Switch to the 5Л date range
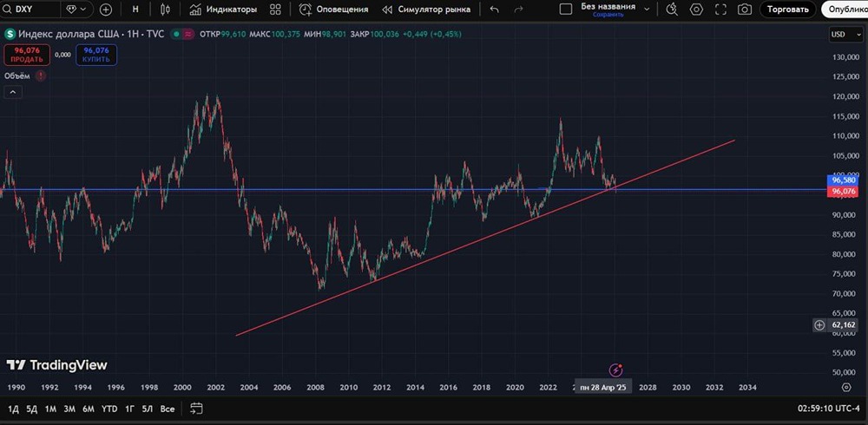868x425 pixels. click(148, 409)
